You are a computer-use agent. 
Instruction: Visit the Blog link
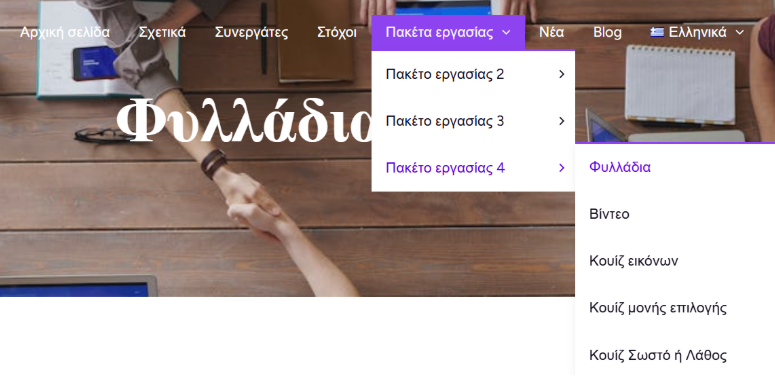coord(607,32)
